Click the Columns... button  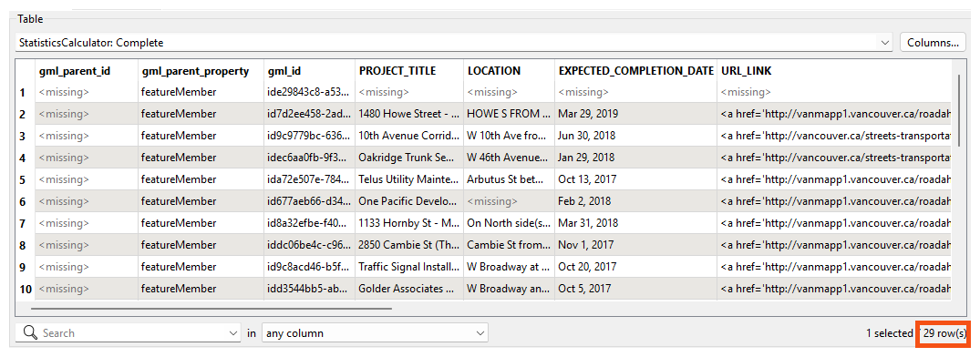[933, 43]
